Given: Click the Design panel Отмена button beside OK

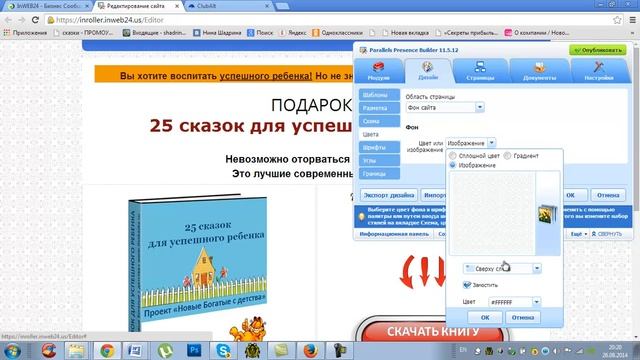Looking at the screenshot, I should pyautogui.click(x=608, y=195).
